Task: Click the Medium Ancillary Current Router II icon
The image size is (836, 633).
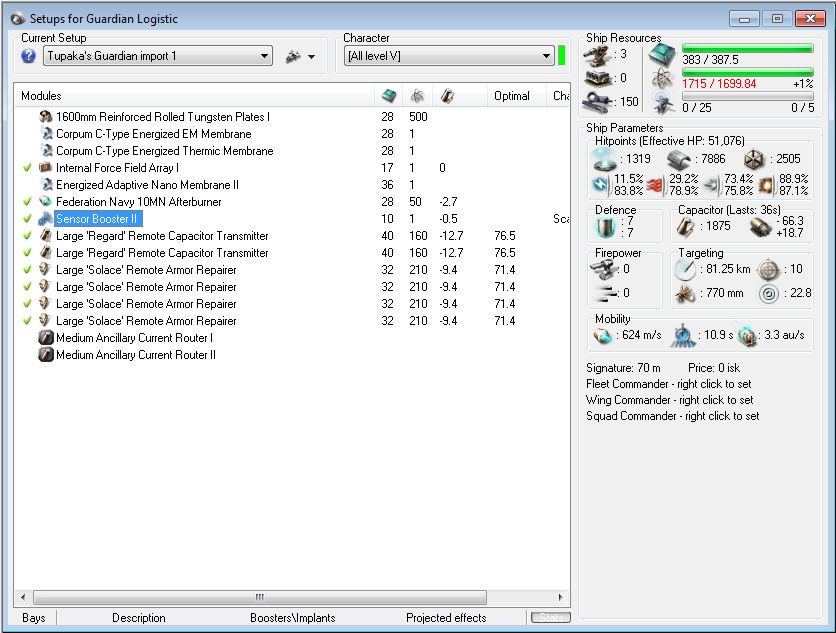Action: (x=46, y=355)
